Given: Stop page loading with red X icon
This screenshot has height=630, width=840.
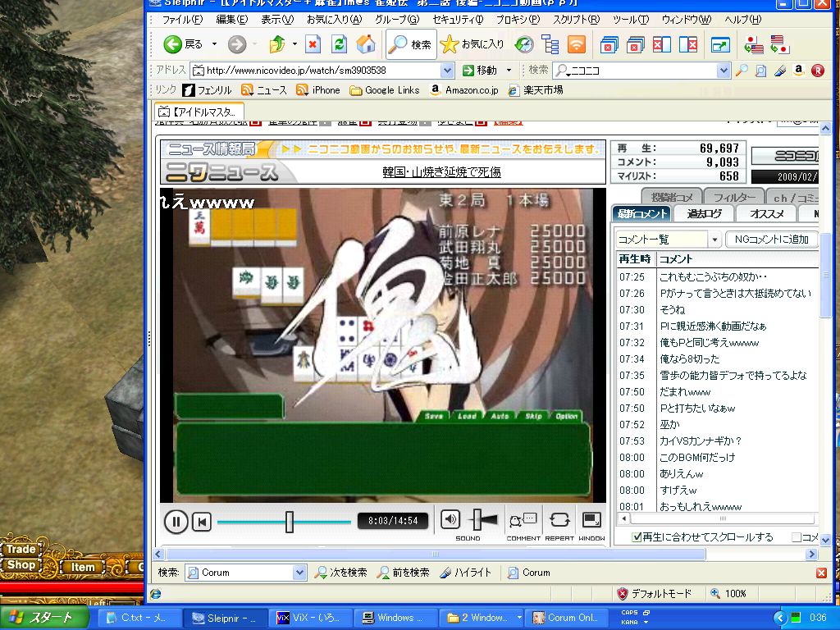Looking at the screenshot, I should 313,44.
